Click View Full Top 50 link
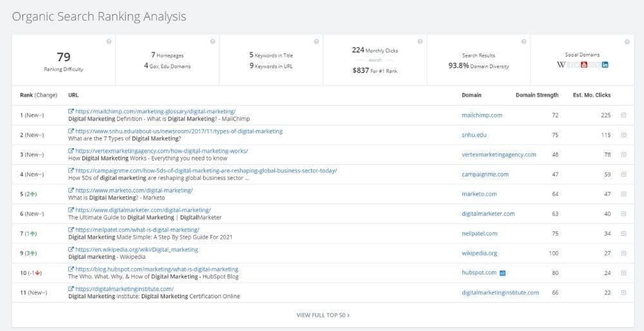The height and width of the screenshot is (331, 644). click(323, 315)
